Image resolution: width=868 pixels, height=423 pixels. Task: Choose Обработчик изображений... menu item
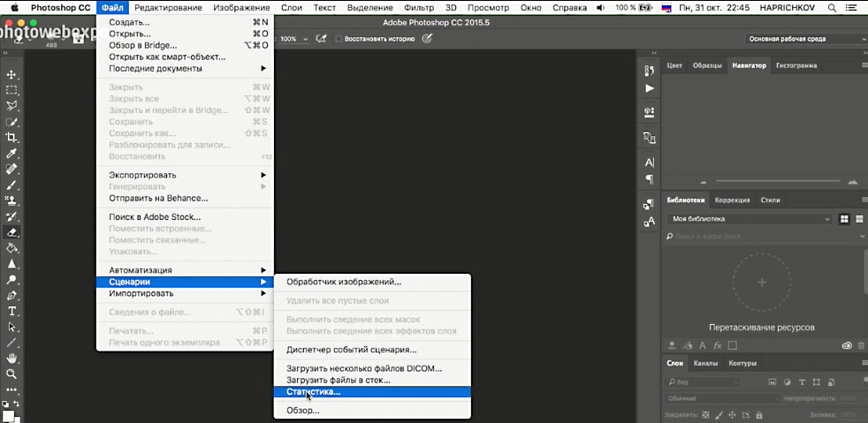(372, 282)
